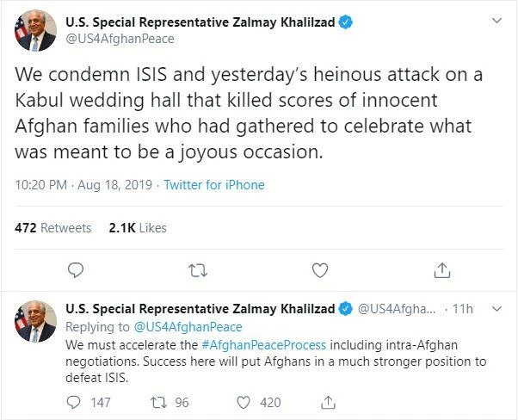Share the main tweet
The image size is (518, 420).
click(442, 270)
